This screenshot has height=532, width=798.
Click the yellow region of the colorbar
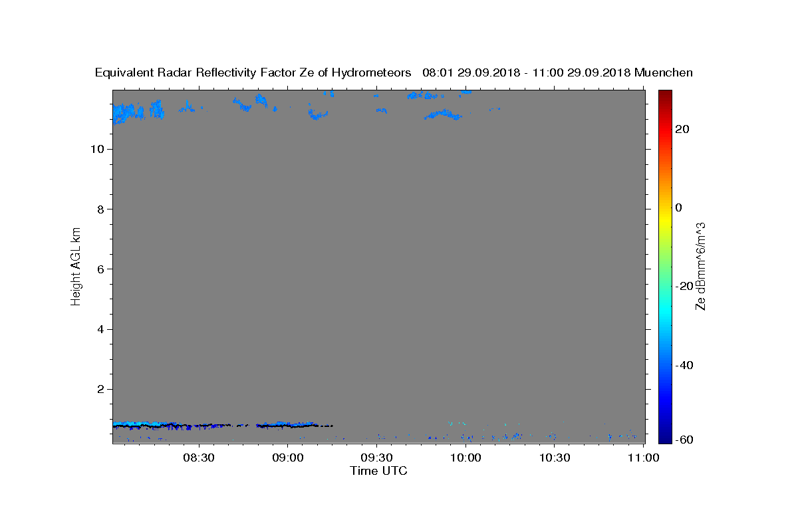tap(665, 219)
